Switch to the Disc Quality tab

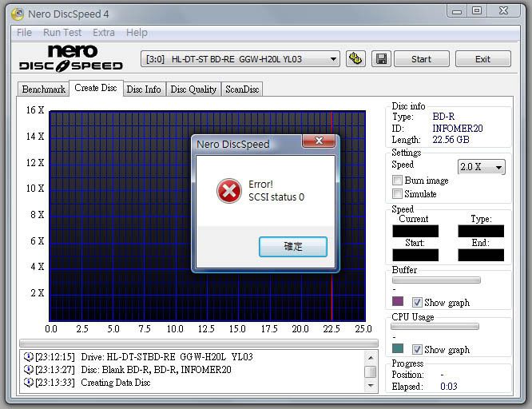(x=193, y=89)
